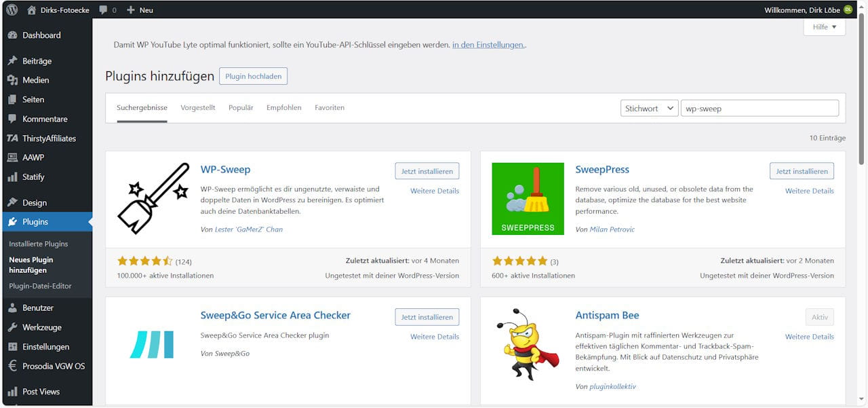868x408 pixels.
Task: Click the Plugins plug icon
Action: pyautogui.click(x=12, y=222)
